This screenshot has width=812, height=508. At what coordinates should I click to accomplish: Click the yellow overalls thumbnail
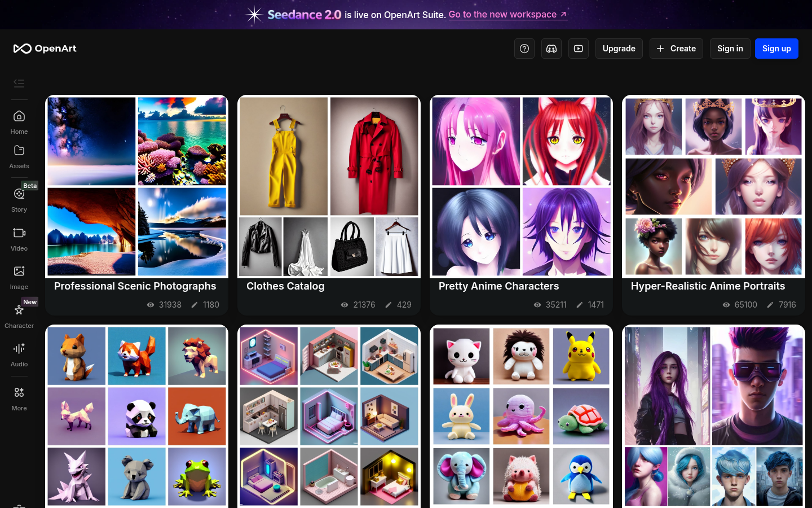point(284,156)
